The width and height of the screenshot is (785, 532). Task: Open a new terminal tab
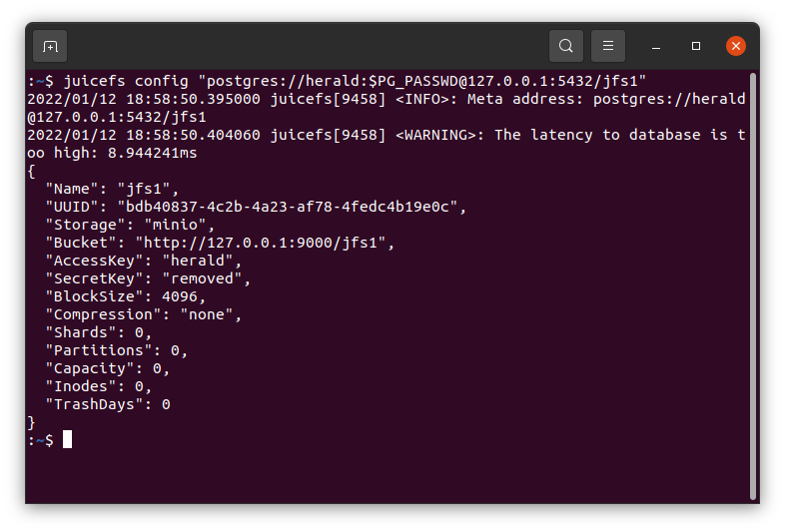(50, 46)
